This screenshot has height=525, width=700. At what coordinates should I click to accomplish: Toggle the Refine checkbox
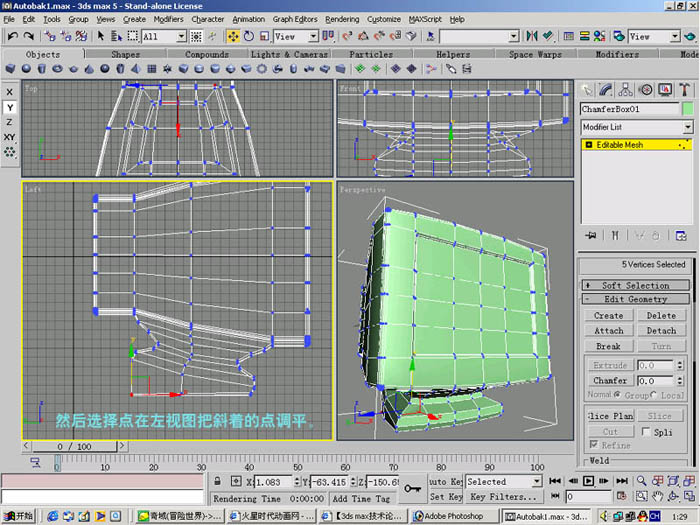[594, 445]
